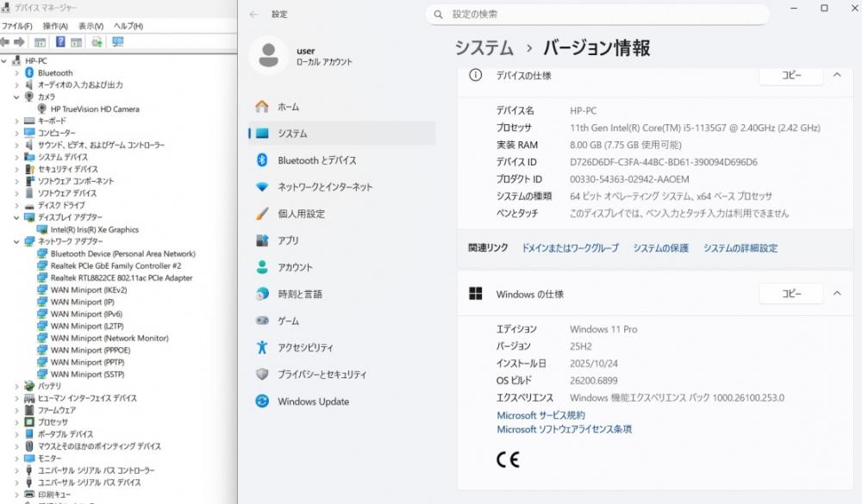Collapse the Windows の仕様 section chevron
This screenshot has height=504, width=862.
tap(836, 294)
